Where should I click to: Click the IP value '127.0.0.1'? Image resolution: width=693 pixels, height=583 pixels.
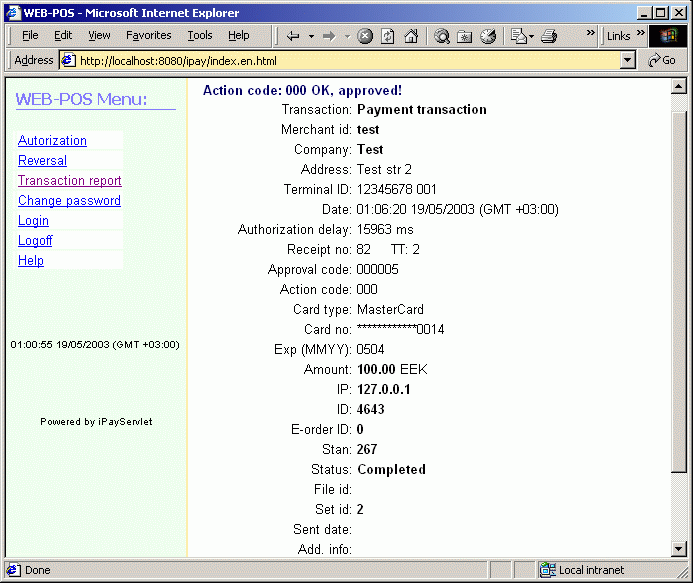tap(384, 389)
